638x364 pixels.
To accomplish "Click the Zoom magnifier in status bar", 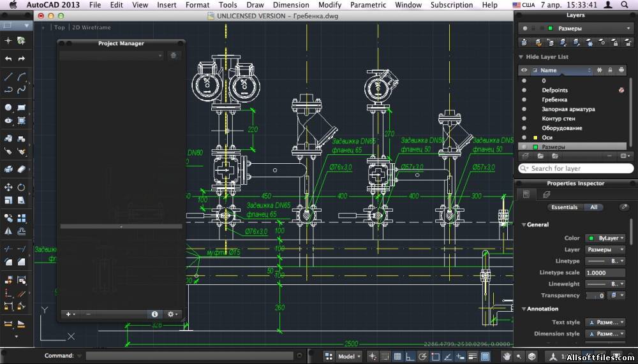I will click(x=519, y=357).
